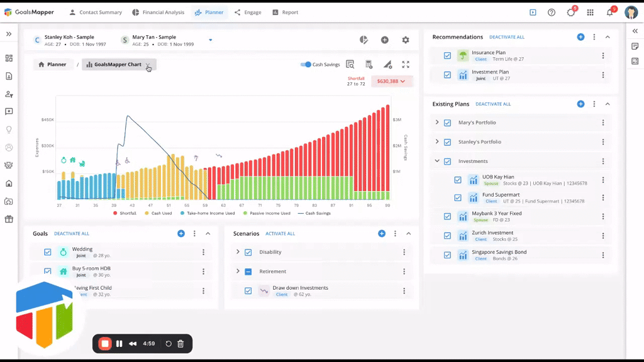This screenshot has width=644, height=362.
Task: Go back to Planner breadcrumb
Action: [x=52, y=65]
